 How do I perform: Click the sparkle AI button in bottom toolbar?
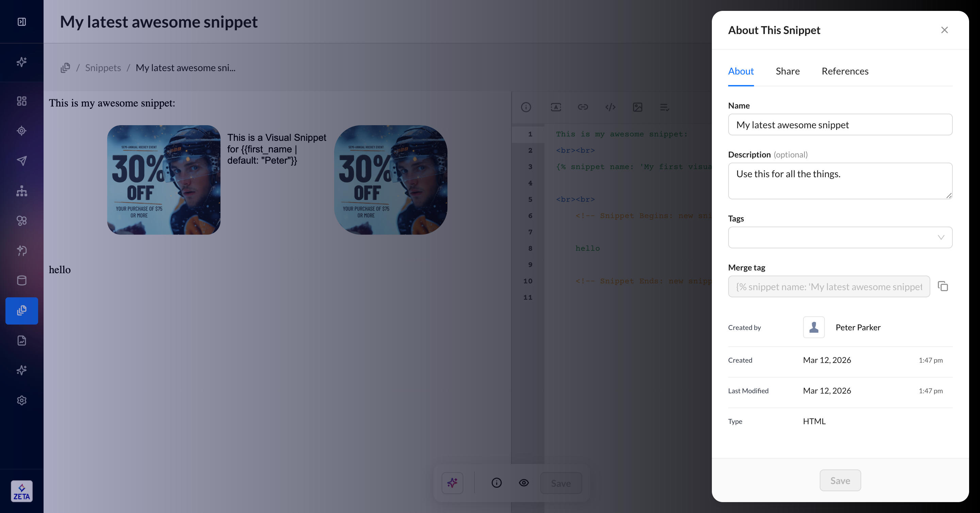[452, 483]
